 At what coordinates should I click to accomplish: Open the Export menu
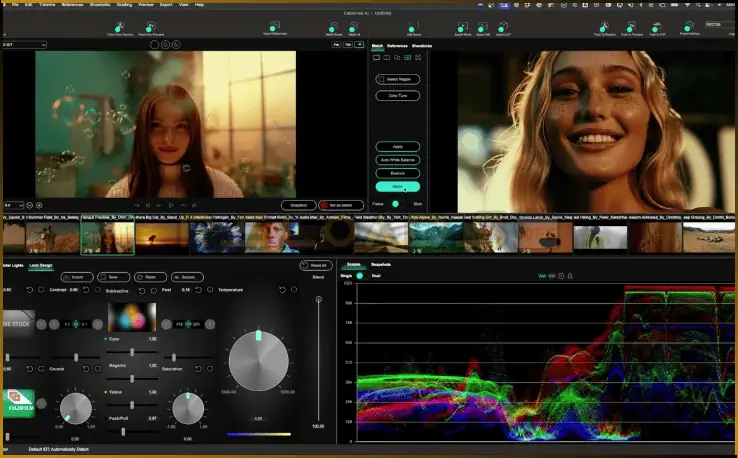click(x=166, y=5)
